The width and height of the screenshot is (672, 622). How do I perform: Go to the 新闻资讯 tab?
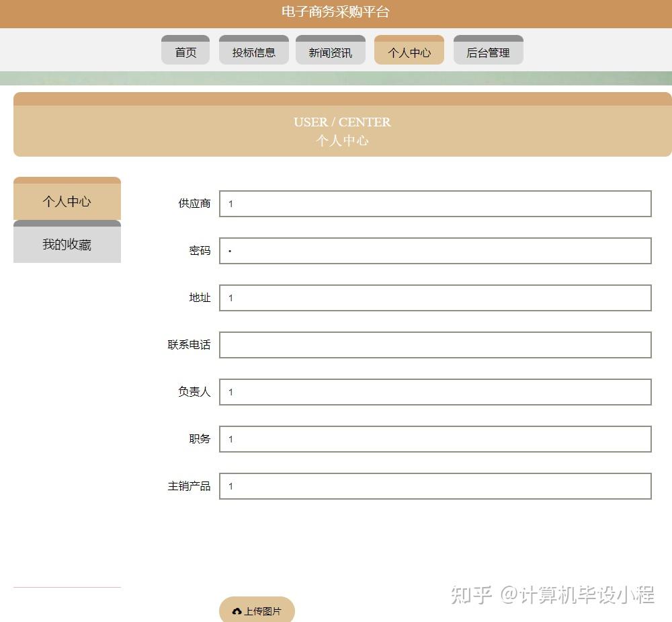[x=330, y=52]
